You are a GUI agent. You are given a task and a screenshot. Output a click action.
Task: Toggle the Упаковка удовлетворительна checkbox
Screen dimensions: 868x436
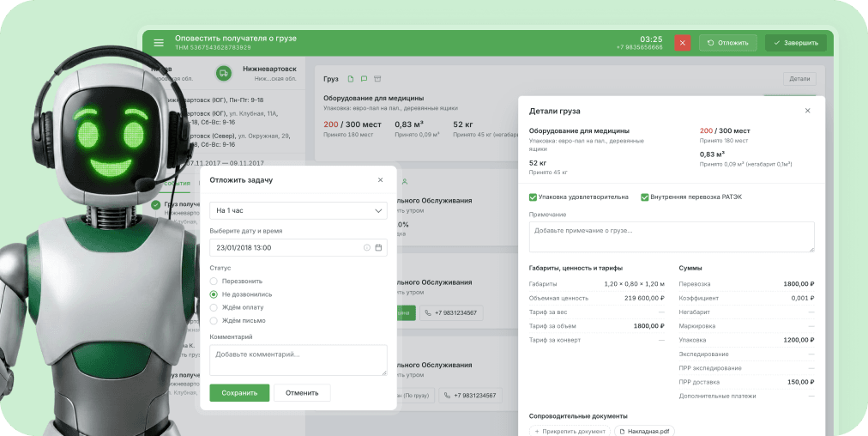pyautogui.click(x=533, y=197)
